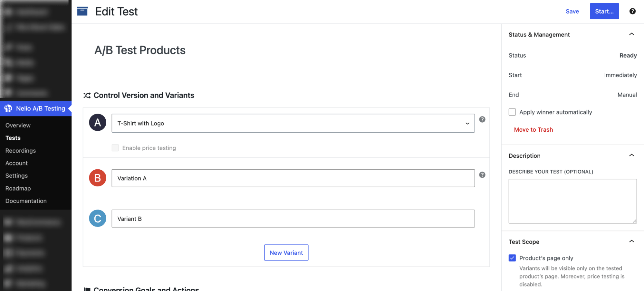The image size is (644, 291).
Task: Click the Describe your test textarea
Action: (x=573, y=201)
